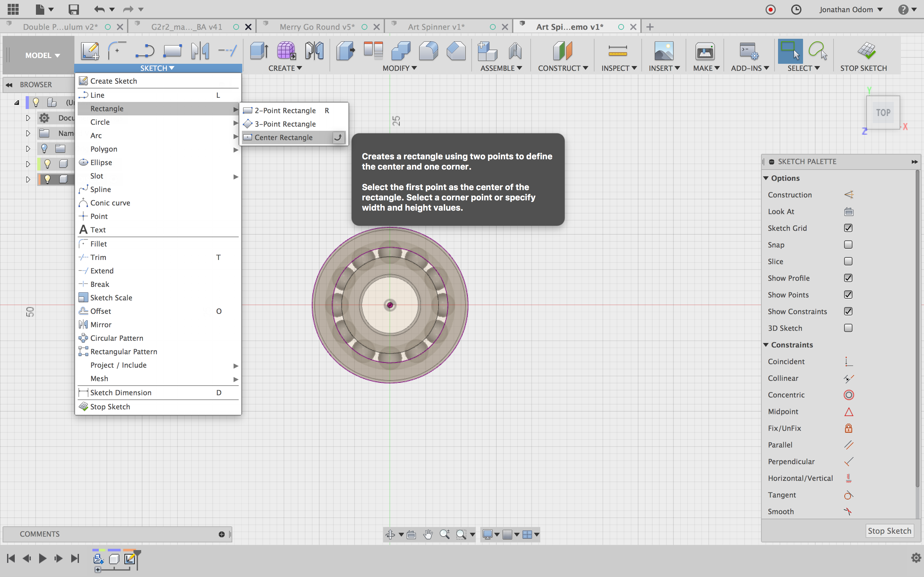Collapse the Constraints section
Viewport: 924px width, 577px height.
point(766,345)
